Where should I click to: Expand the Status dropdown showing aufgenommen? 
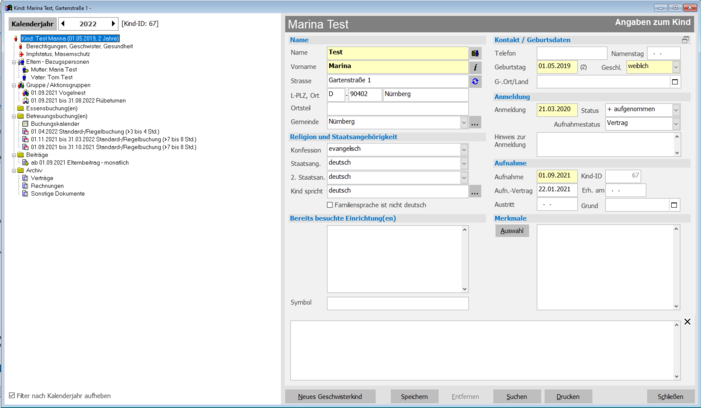point(675,109)
